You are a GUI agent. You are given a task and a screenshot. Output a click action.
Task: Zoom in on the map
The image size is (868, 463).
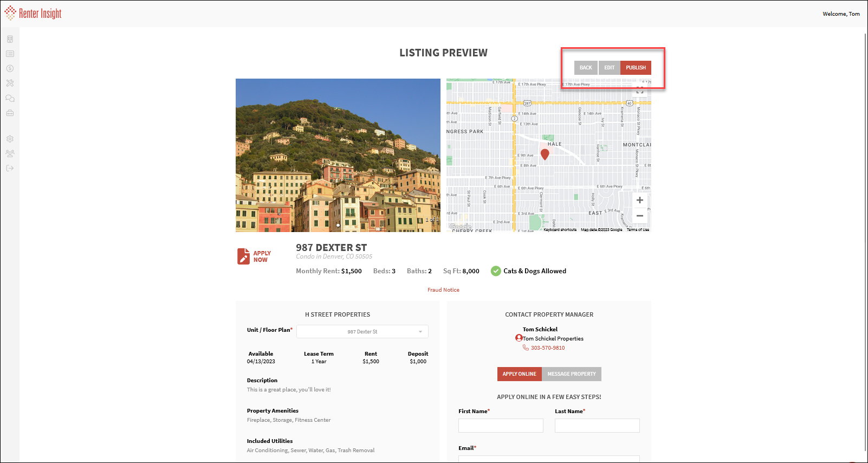coord(640,200)
